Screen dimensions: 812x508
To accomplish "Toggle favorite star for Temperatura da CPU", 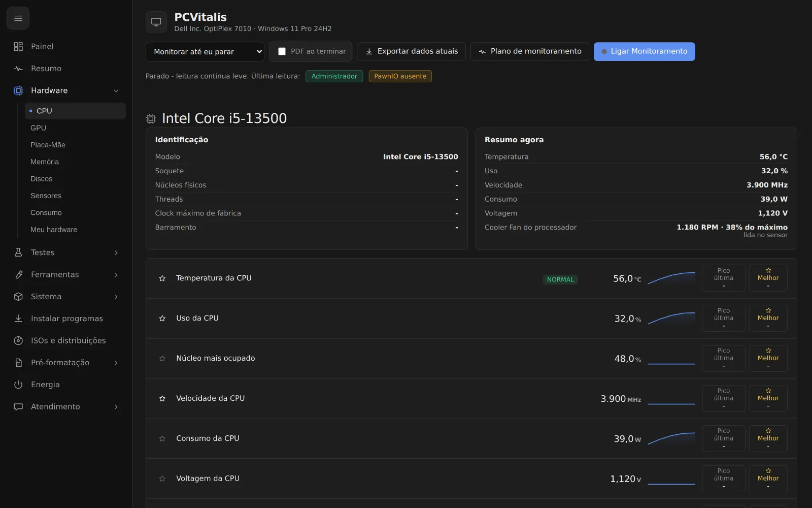I will (162, 278).
